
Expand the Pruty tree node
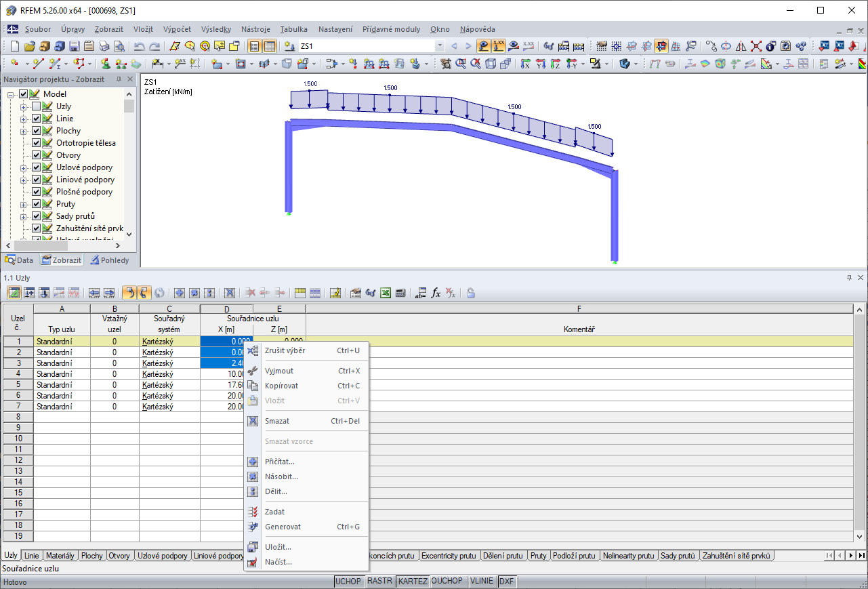pos(24,204)
